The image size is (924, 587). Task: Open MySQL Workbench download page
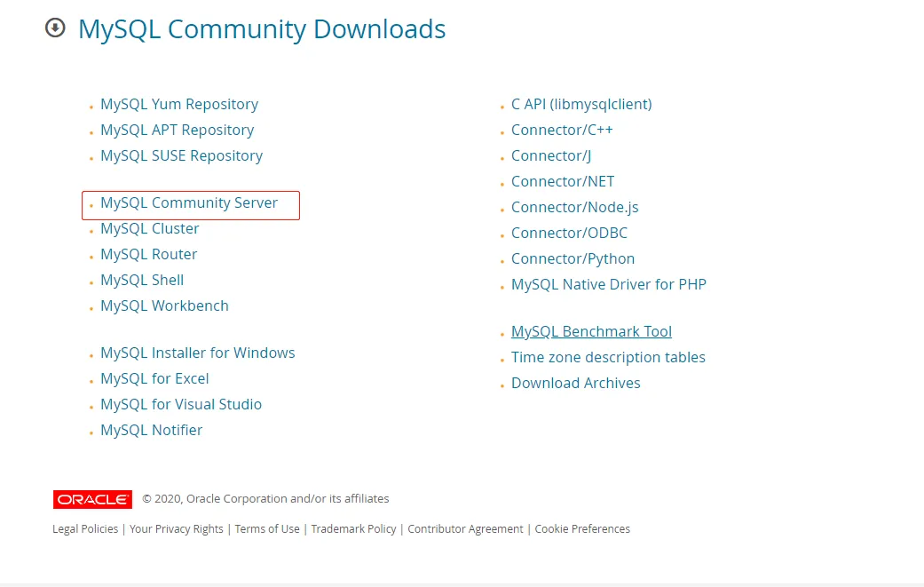[164, 306]
